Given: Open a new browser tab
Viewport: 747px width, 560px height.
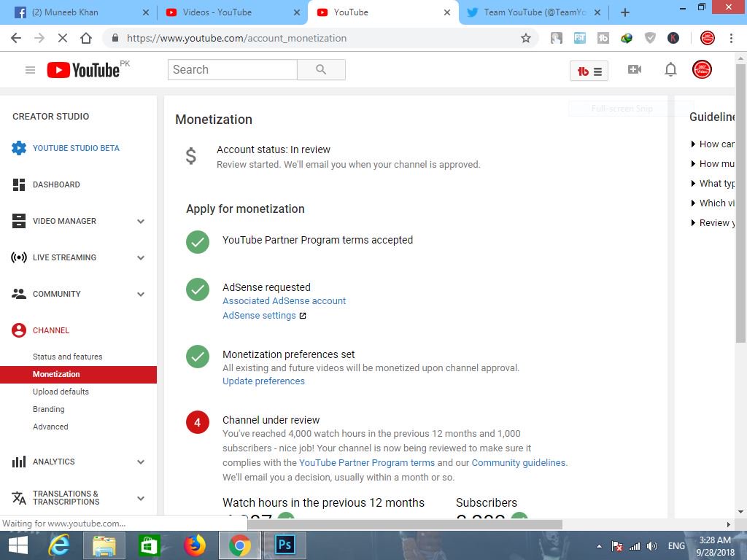Looking at the screenshot, I should tap(625, 12).
